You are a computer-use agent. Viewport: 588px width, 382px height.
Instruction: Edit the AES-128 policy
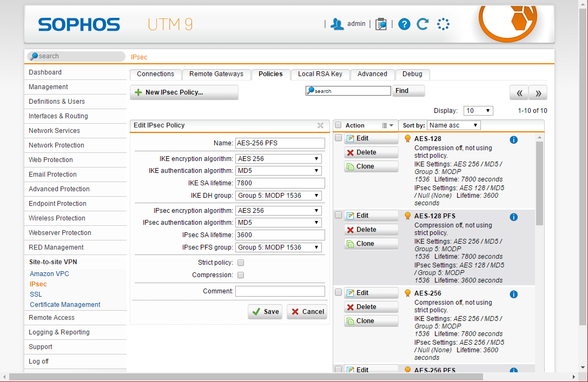pos(371,138)
